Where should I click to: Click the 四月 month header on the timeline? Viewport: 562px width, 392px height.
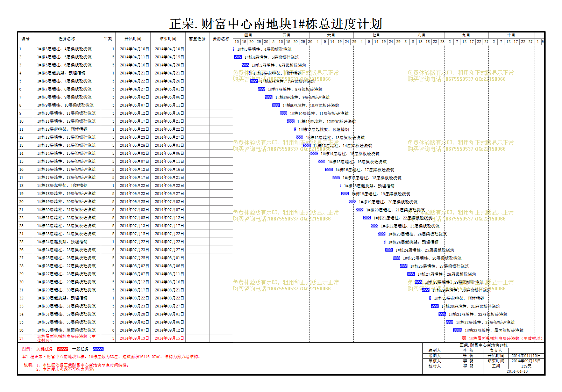pyautogui.click(x=248, y=35)
